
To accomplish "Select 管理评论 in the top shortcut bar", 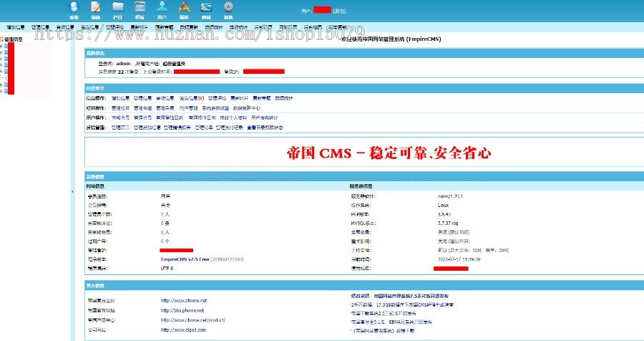I will point(114,27).
